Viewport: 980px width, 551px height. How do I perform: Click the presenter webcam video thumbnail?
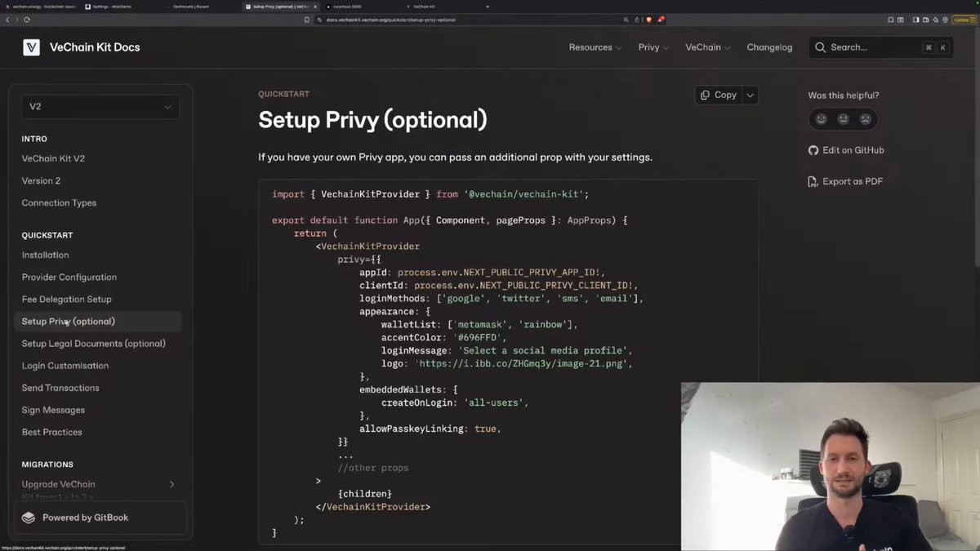click(831, 466)
